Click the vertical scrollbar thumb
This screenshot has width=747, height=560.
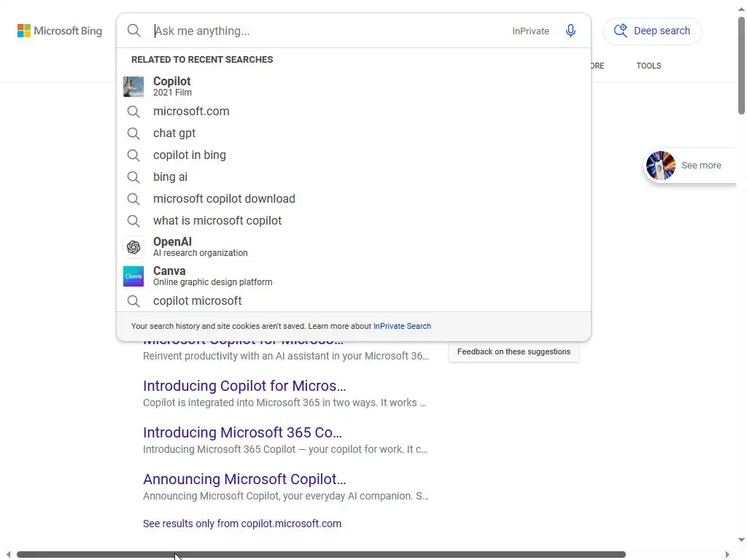[x=741, y=66]
